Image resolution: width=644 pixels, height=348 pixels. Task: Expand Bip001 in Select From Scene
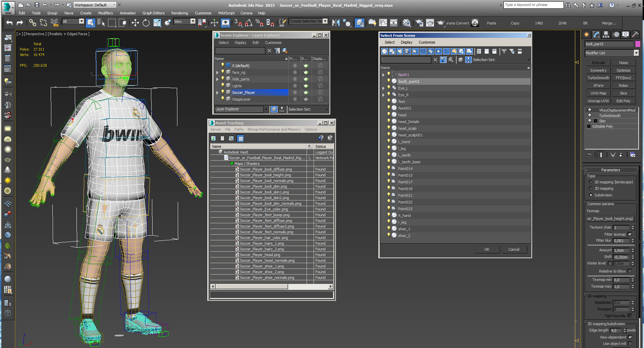pyautogui.click(x=383, y=75)
